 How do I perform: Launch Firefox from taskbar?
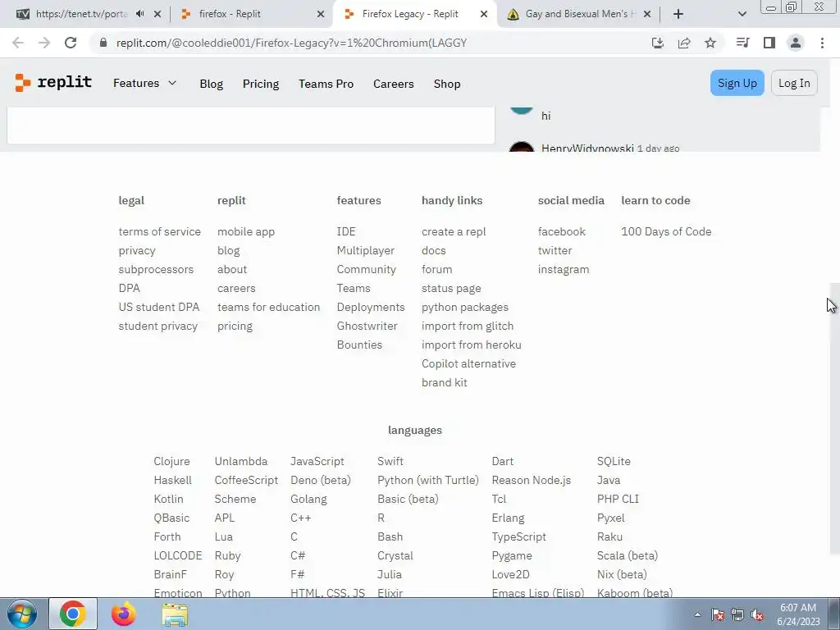(124, 614)
